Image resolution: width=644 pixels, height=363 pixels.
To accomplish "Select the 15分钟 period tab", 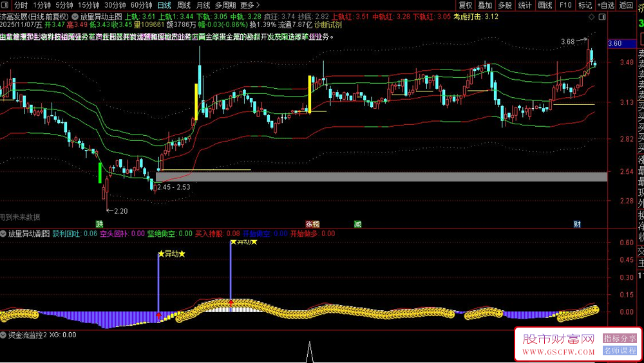I will coord(88,5).
